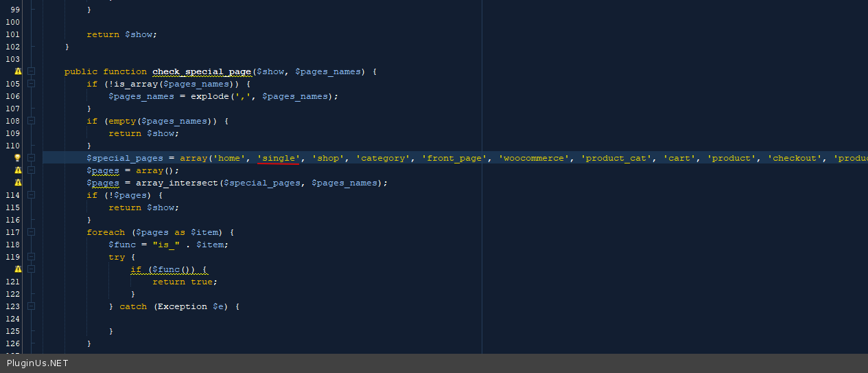Click warning icon on the array_intersect line
Screen dimensions: 868x373
pos(18,183)
